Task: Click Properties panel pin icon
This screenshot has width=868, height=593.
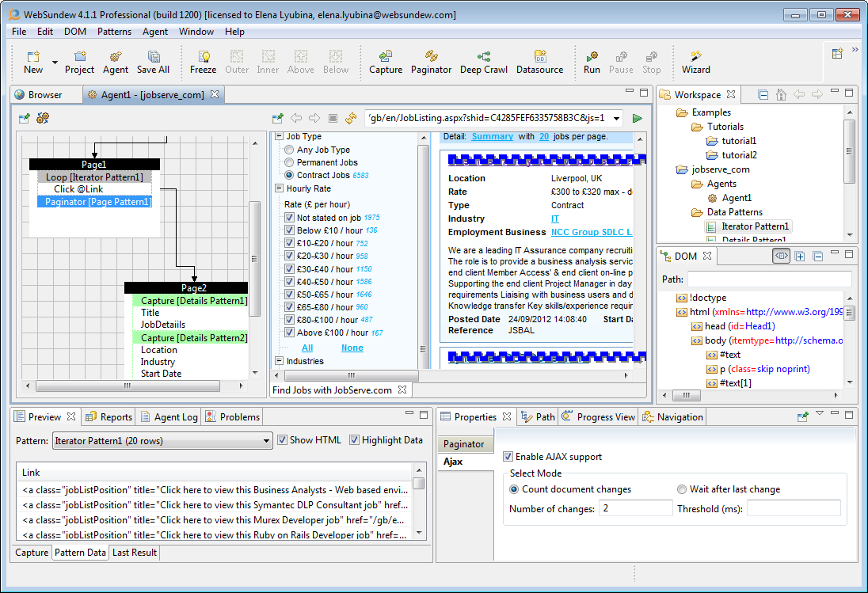Action: pyautogui.click(x=803, y=416)
